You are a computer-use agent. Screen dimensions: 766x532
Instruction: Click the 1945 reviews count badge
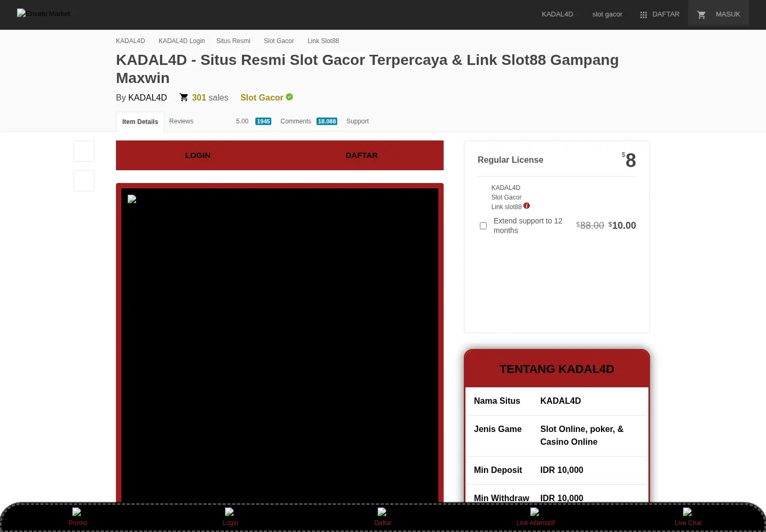(x=263, y=121)
